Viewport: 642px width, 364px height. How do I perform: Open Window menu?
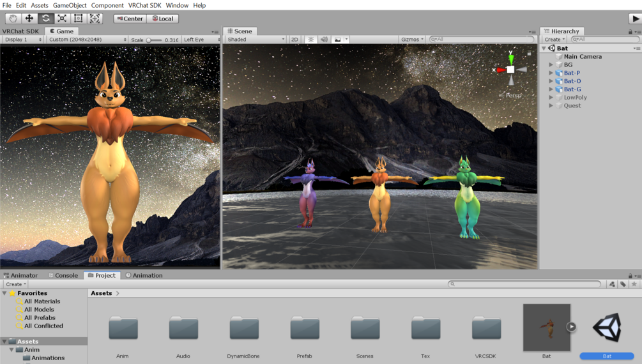point(177,5)
